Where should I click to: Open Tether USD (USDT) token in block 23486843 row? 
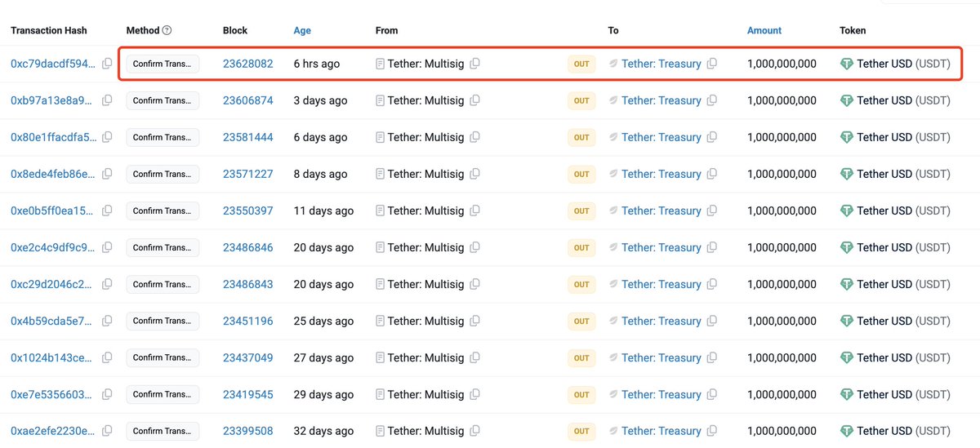tap(903, 284)
